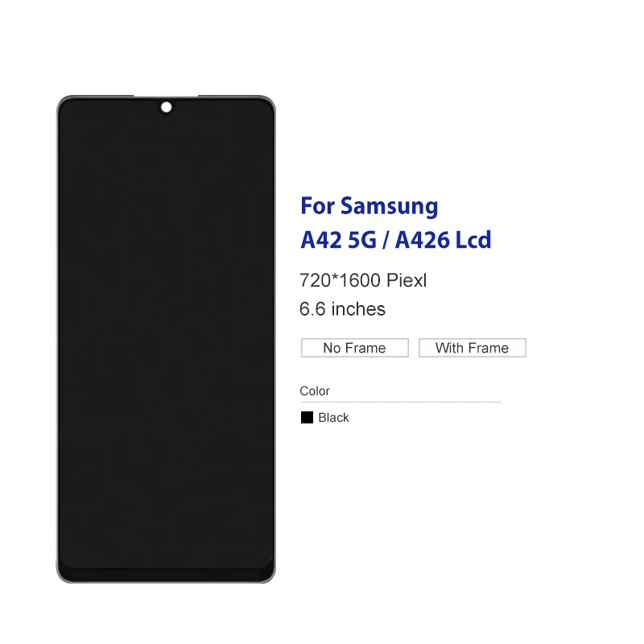Select the No Frame option
Image resolution: width=644 pixels, height=644 pixels.
[x=355, y=348]
